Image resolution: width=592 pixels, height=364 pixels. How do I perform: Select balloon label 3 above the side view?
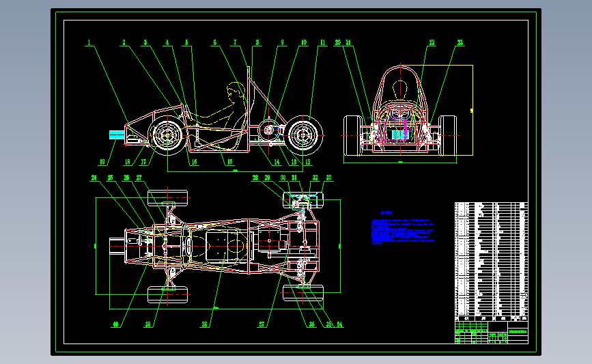pyautogui.click(x=145, y=42)
